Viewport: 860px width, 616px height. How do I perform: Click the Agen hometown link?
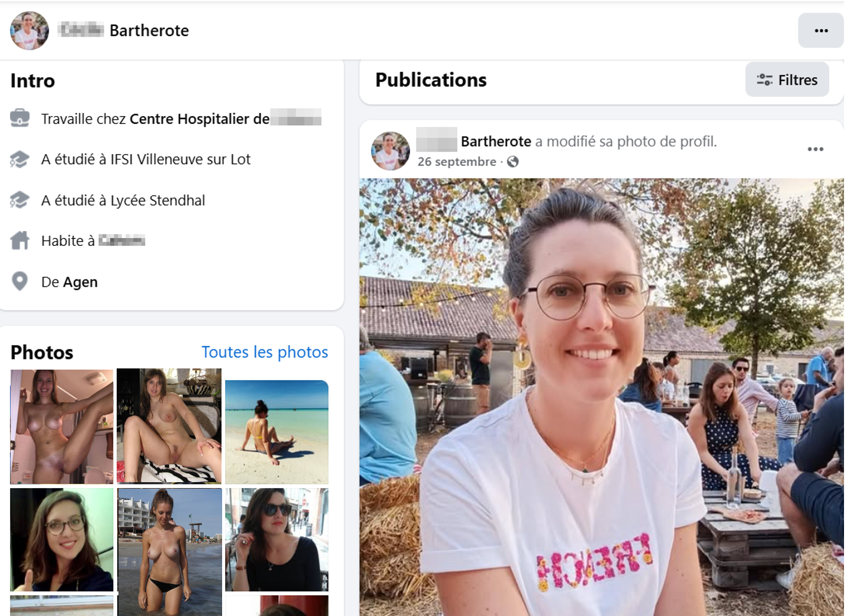[80, 282]
